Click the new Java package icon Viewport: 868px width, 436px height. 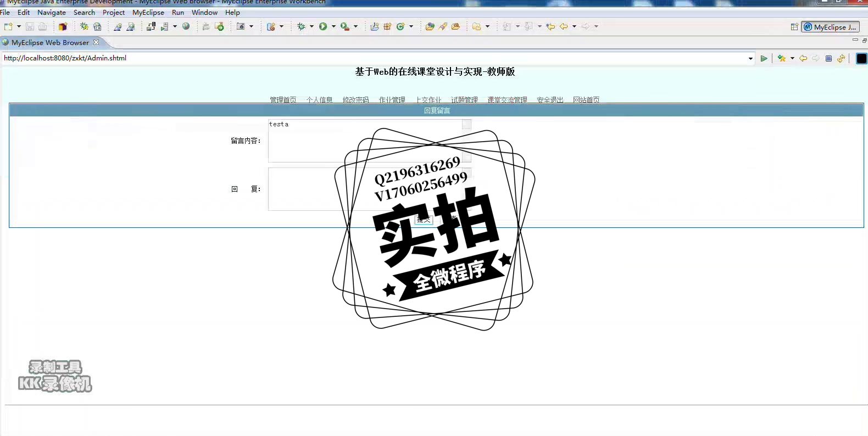click(387, 26)
